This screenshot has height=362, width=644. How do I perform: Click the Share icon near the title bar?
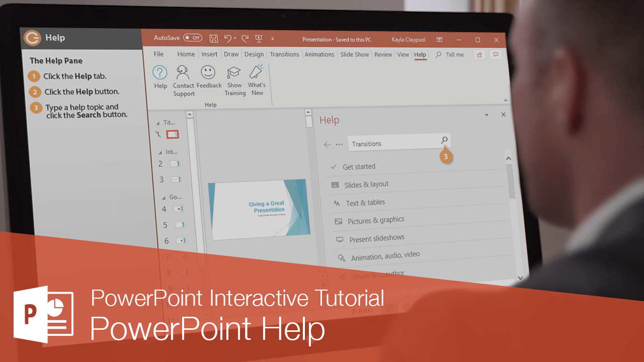click(x=478, y=54)
